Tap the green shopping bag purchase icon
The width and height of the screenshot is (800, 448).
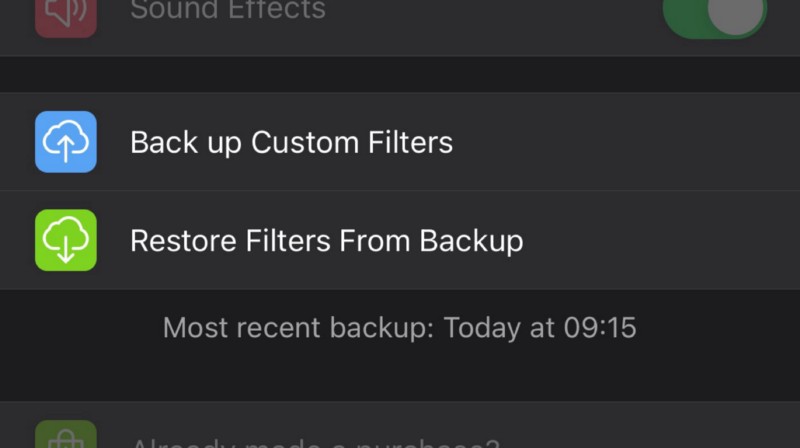(x=66, y=436)
